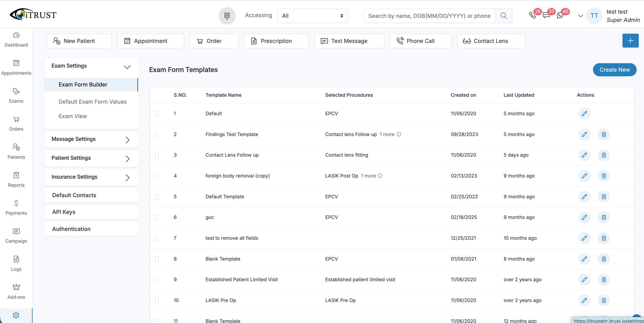Viewport: 644px width, 323px height.
Task: Click the patient search input field
Action: [x=429, y=16]
